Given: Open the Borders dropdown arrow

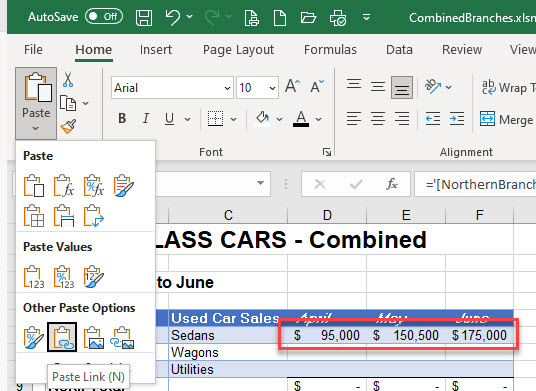Looking at the screenshot, I should [x=233, y=119].
